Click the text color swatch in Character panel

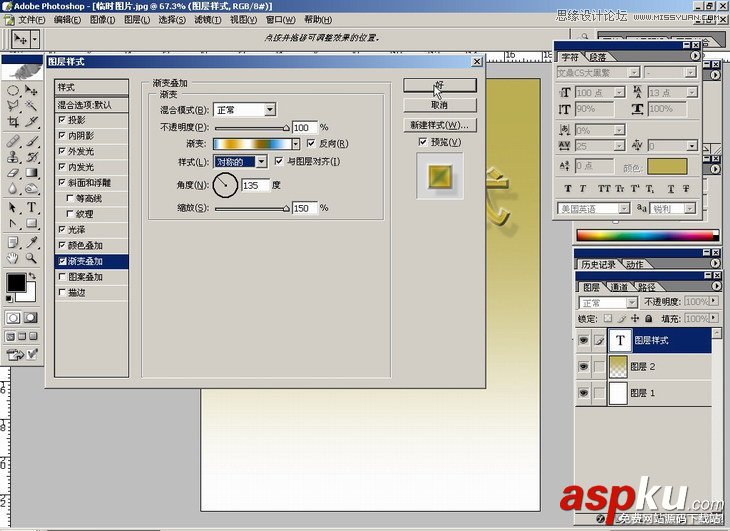667,167
